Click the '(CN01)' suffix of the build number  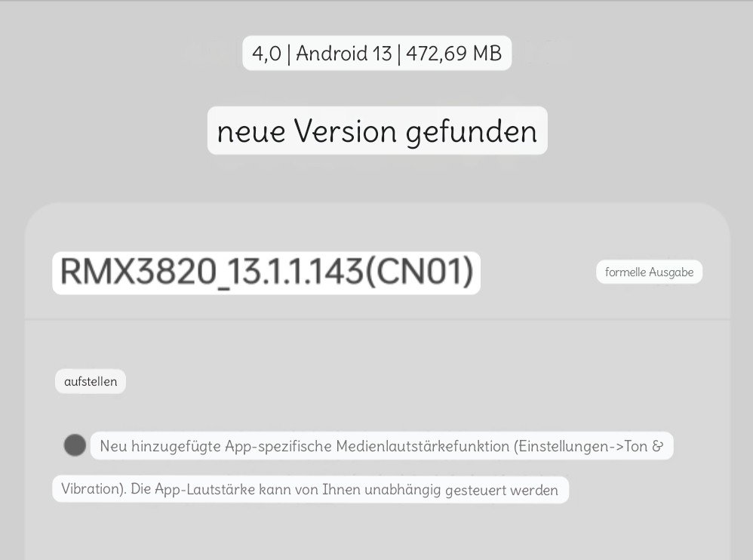[420, 272]
